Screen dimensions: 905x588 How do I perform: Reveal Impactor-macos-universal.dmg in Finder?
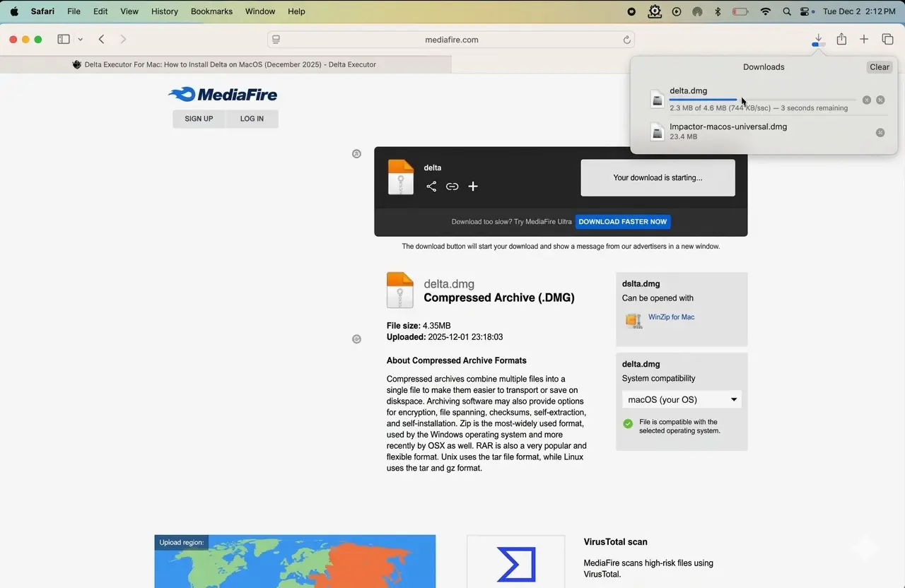click(880, 132)
